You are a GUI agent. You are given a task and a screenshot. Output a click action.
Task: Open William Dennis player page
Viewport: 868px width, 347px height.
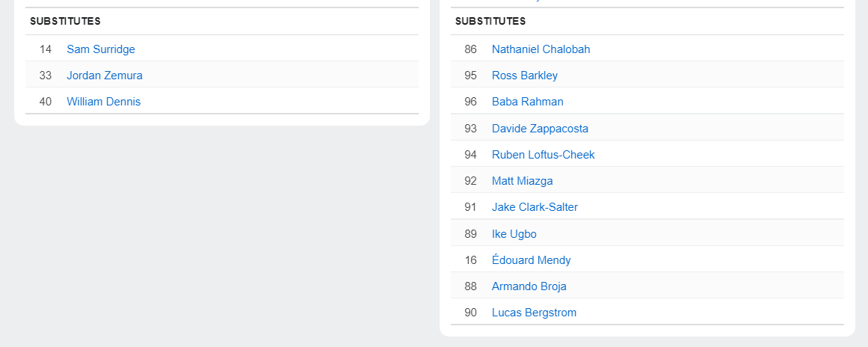103,102
